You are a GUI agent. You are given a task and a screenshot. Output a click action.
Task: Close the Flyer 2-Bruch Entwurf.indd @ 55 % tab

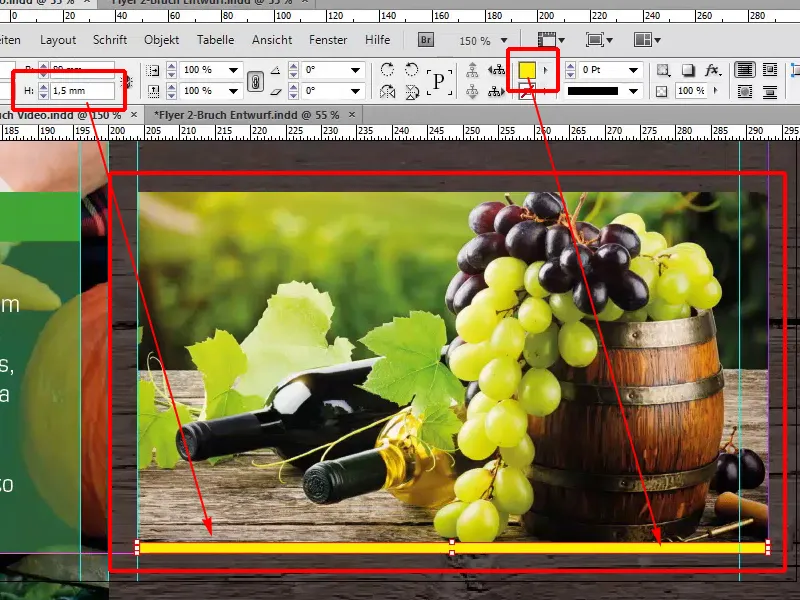[352, 115]
